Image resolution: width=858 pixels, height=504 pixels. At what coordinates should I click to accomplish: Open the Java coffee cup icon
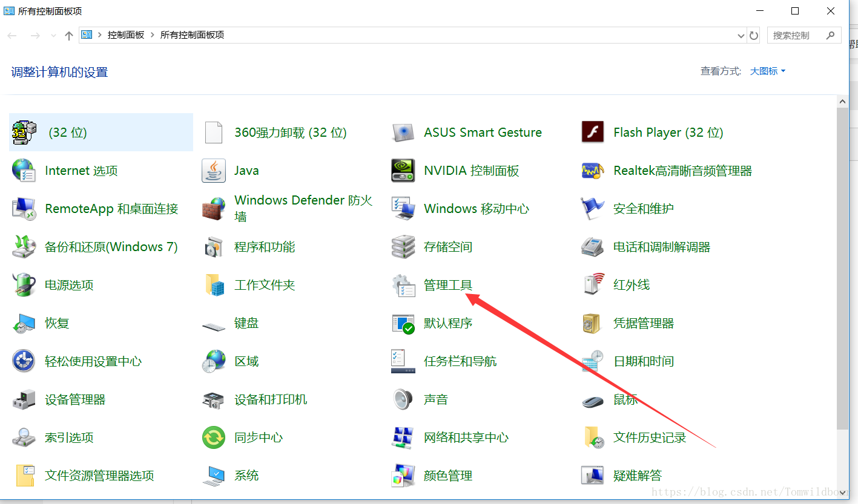[x=214, y=171]
